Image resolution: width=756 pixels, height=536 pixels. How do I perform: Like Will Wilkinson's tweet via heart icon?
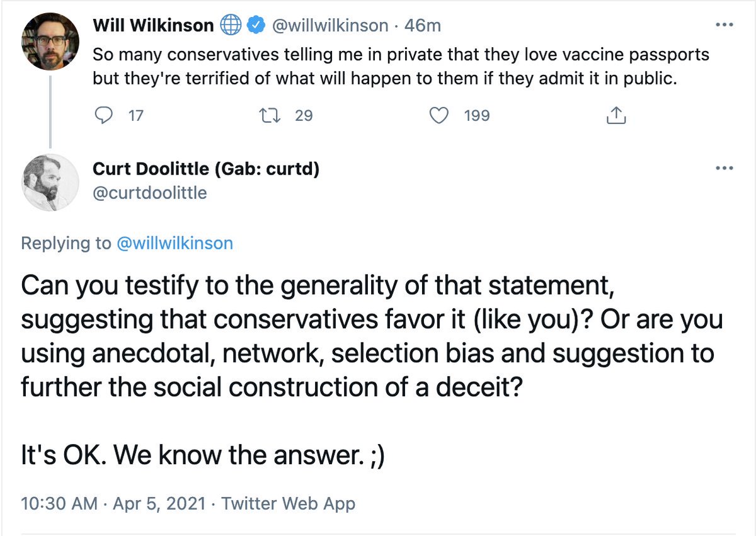click(x=440, y=115)
